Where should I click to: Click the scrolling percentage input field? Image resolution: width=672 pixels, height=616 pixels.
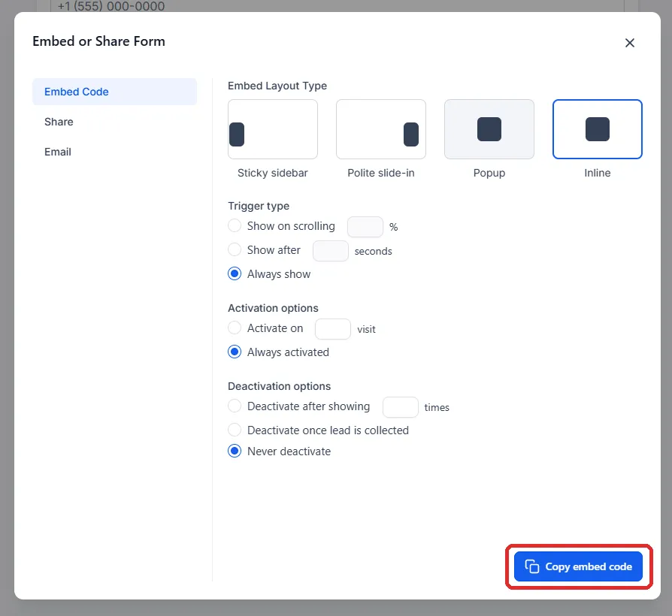click(x=365, y=227)
